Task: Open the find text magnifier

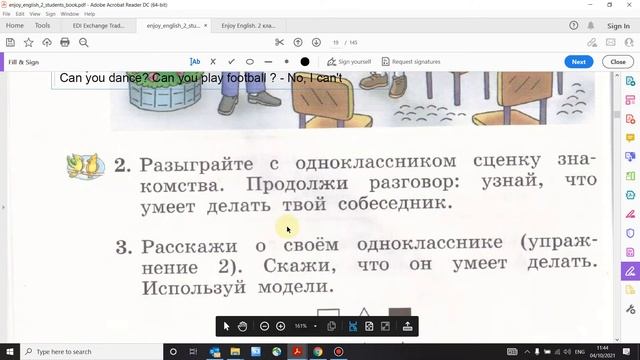Action: click(x=84, y=42)
